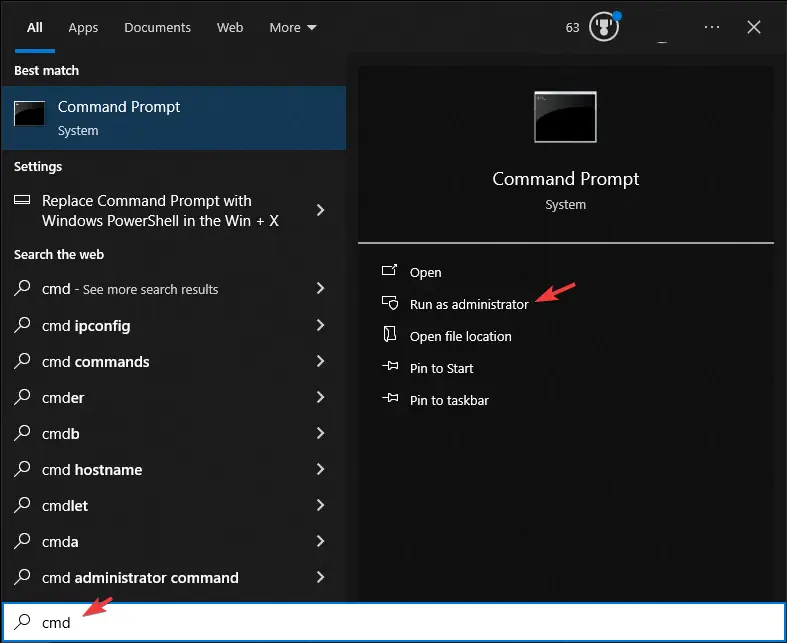Open Replace Command Prompt with PowerShell setting
787x643 pixels.
click(174, 210)
